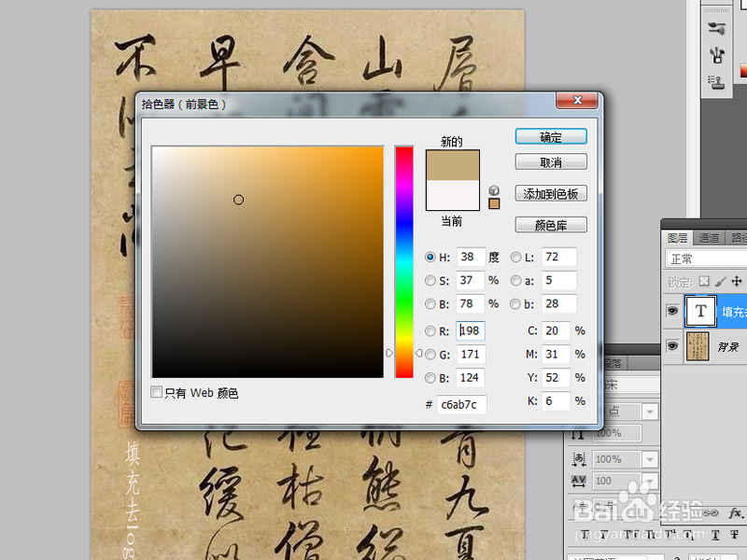Click the hex field c6ab7c
Image resolution: width=747 pixels, height=560 pixels.
click(461, 404)
